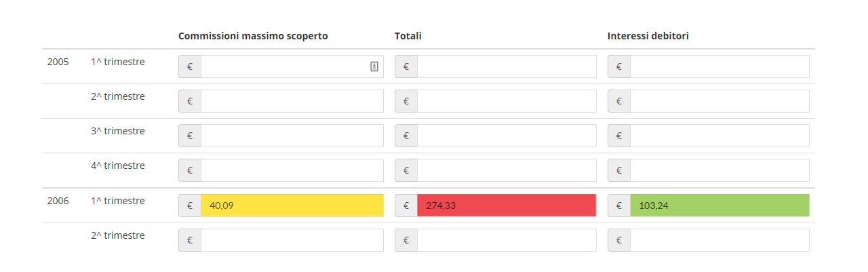Click the euro symbol beside 103,24 field
Screen dimensions: 868x272
[x=619, y=206]
